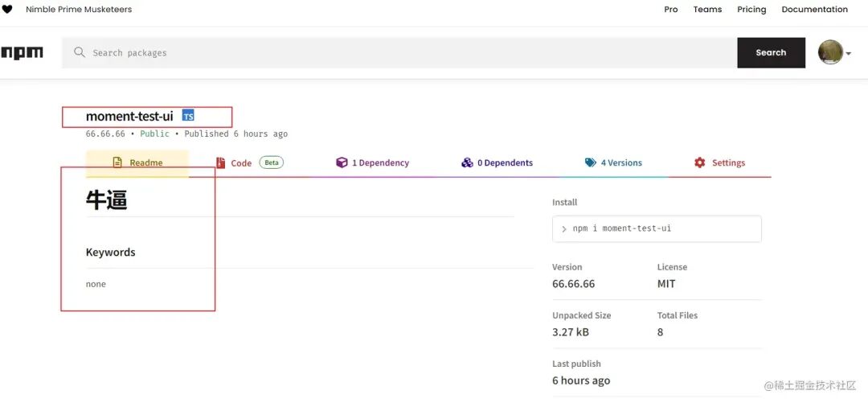This screenshot has width=868, height=403.
Task: Click the TypeScript TS badge
Action: click(188, 116)
